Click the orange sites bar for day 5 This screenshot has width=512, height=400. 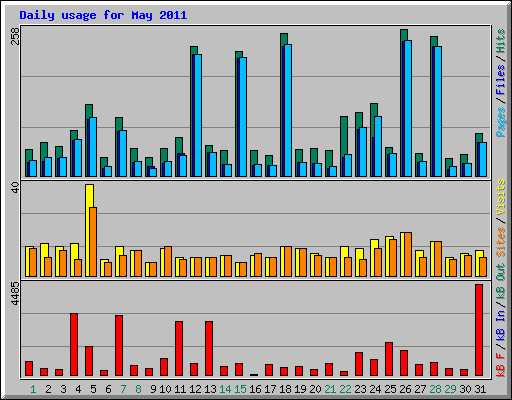93,242
